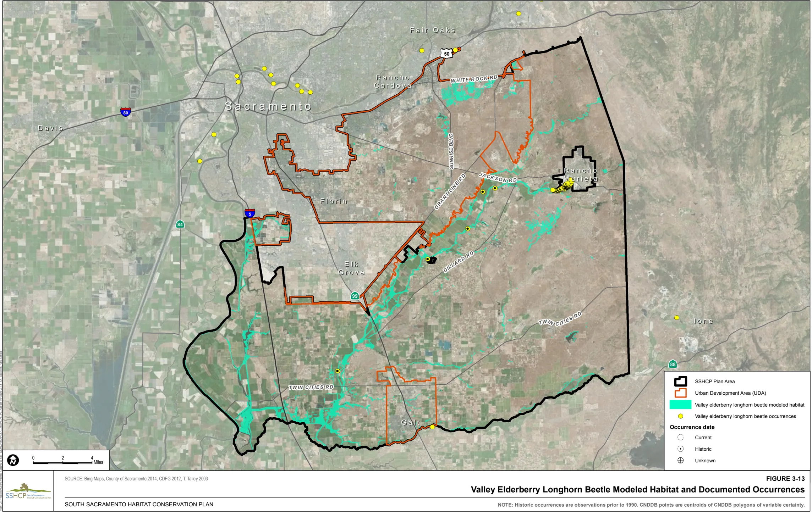Click the GRANT LINE RD road label
The image size is (812, 512).
point(450,192)
